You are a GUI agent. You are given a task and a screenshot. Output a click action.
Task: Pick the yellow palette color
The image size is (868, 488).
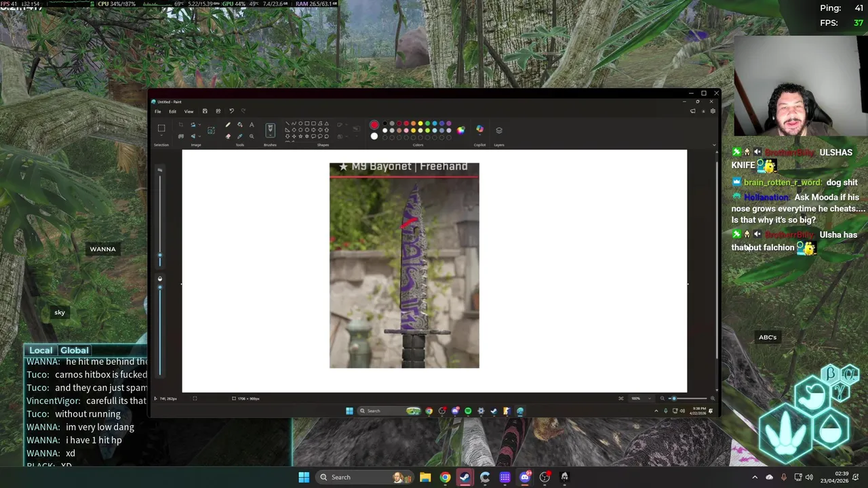coord(420,124)
